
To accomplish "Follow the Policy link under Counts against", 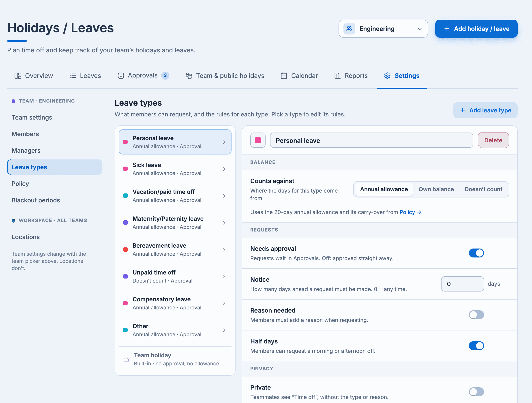I will 410,212.
